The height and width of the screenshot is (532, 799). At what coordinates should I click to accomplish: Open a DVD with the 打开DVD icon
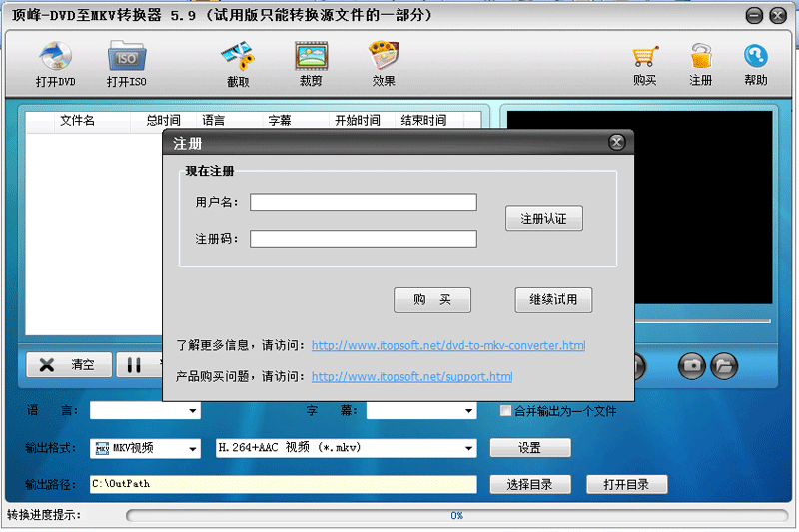click(x=56, y=64)
